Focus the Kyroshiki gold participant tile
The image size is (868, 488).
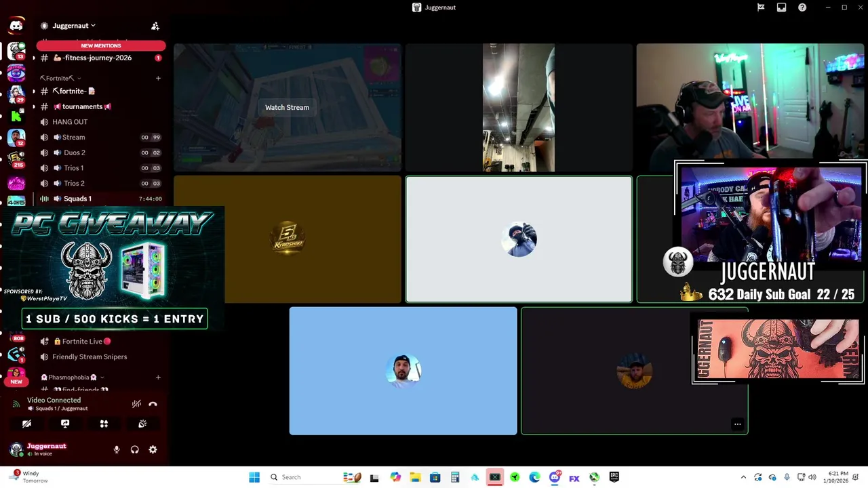point(288,239)
